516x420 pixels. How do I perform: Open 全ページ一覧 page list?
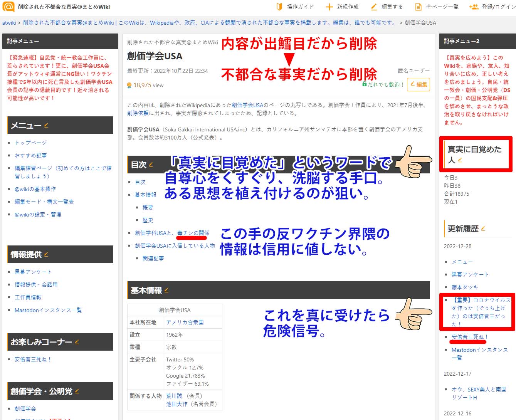point(437,7)
